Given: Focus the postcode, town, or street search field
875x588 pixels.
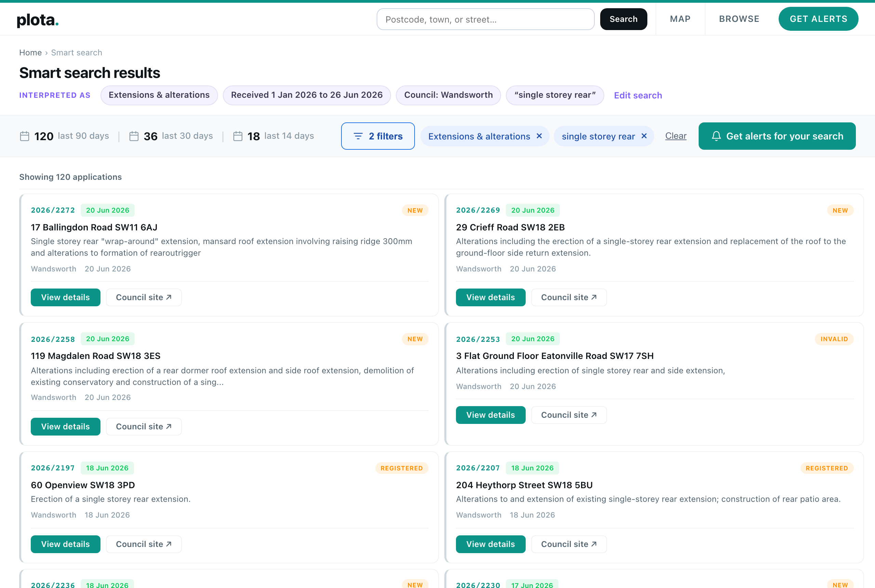Looking at the screenshot, I should pos(485,19).
